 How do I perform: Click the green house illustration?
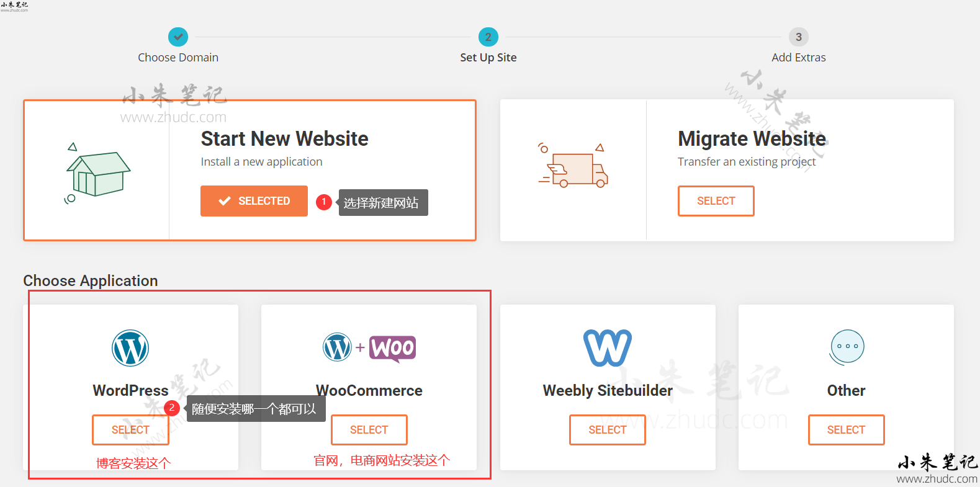coord(99,173)
